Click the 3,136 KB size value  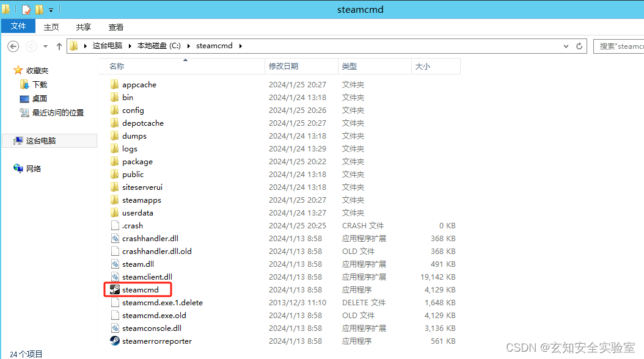click(440, 328)
